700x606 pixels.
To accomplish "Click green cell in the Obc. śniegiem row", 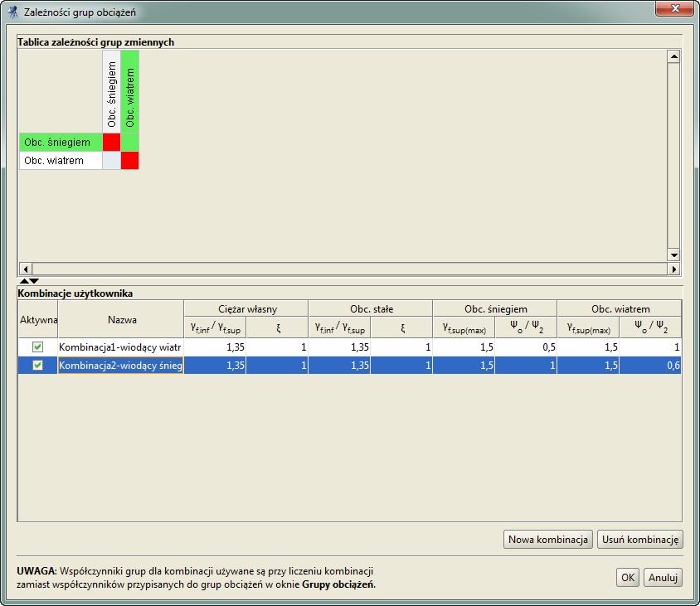I will [x=130, y=143].
